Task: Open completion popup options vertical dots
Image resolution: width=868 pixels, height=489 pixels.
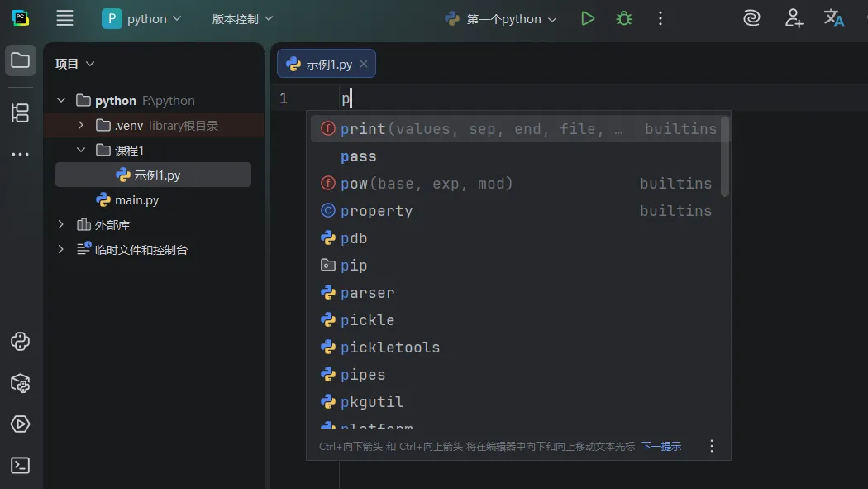Action: 711,446
